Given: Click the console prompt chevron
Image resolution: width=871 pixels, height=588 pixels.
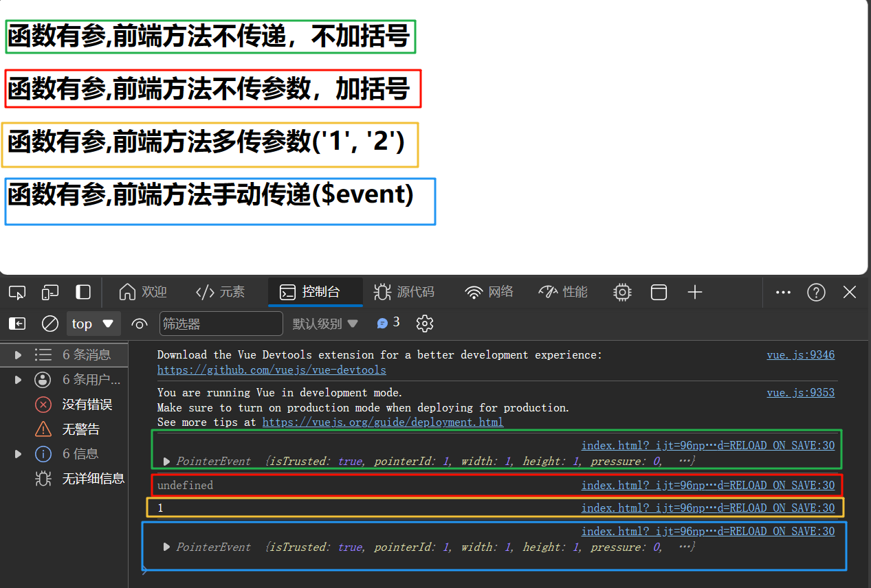Looking at the screenshot, I should coord(144,570).
